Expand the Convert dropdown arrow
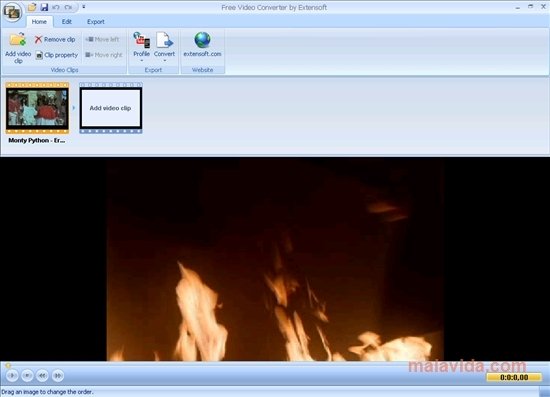Image resolution: width=550 pixels, height=397 pixels. [164, 61]
